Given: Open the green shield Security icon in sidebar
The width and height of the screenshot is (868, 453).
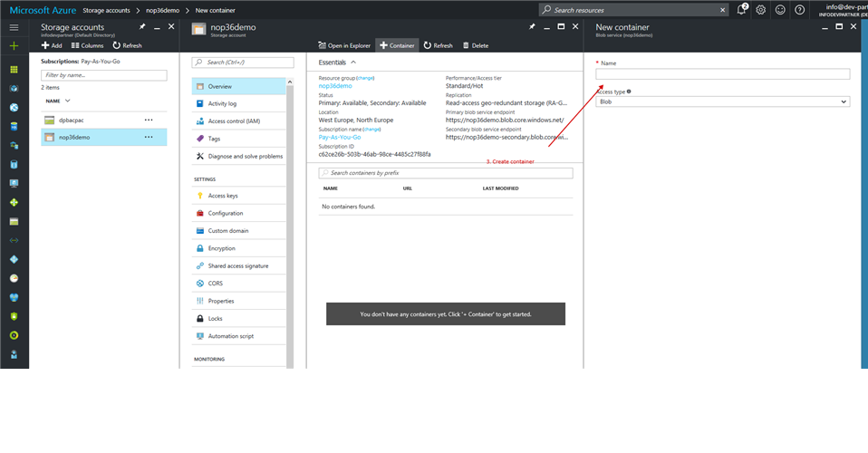Looking at the screenshot, I should [14, 316].
